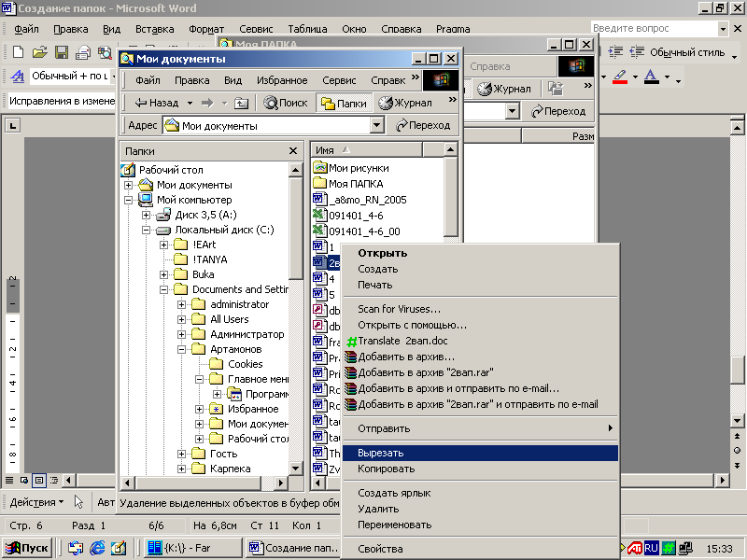
Task: Click the highlight color marker icon in Word
Action: [x=620, y=77]
